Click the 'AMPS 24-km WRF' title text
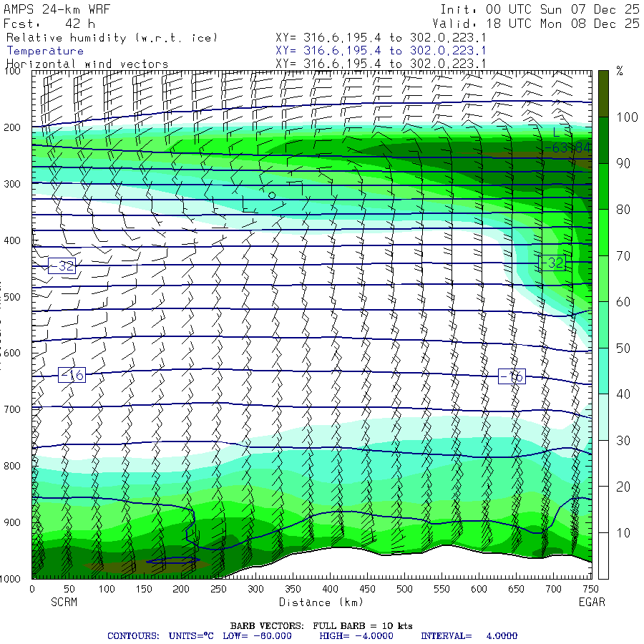The height and width of the screenshot is (644, 644). pos(57,9)
